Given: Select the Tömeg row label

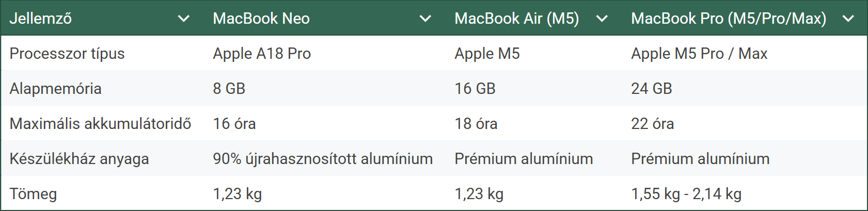Looking at the screenshot, I should pos(33,194).
